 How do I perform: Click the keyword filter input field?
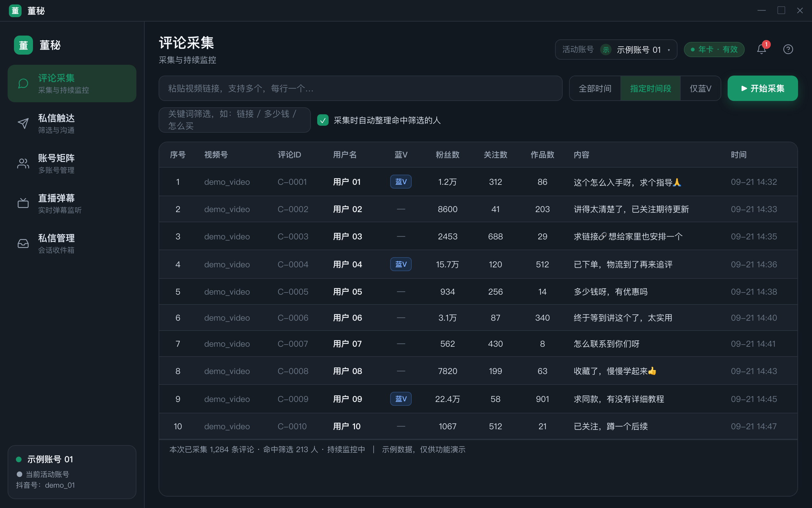pyautogui.click(x=234, y=120)
